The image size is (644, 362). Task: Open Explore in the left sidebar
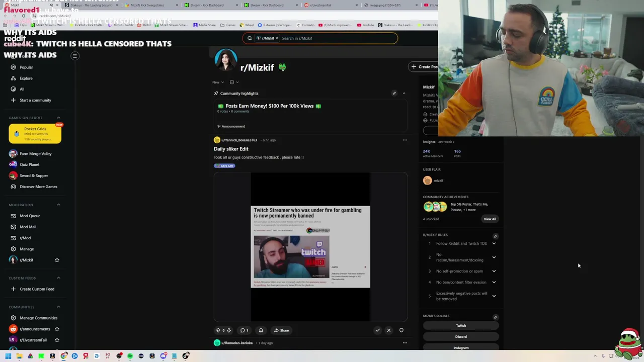(26, 78)
